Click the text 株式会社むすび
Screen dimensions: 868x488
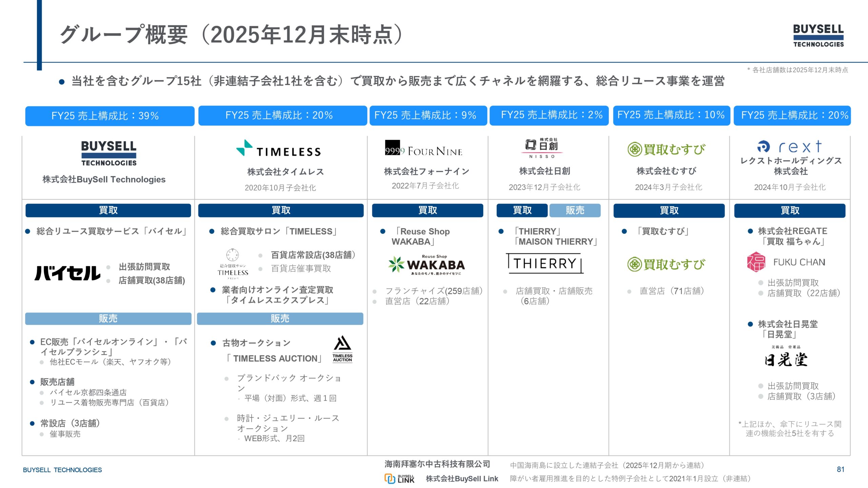click(666, 171)
